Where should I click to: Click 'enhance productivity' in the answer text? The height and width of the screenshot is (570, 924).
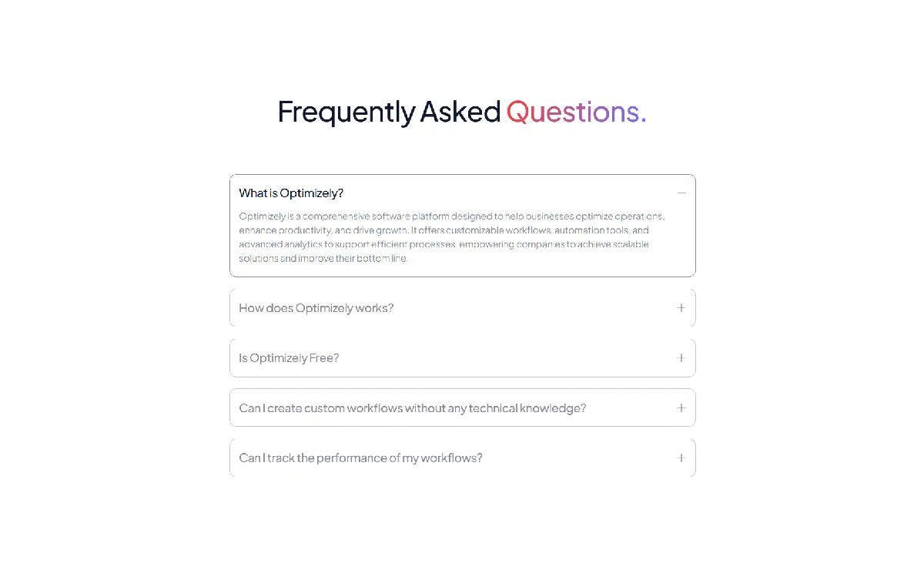click(283, 230)
